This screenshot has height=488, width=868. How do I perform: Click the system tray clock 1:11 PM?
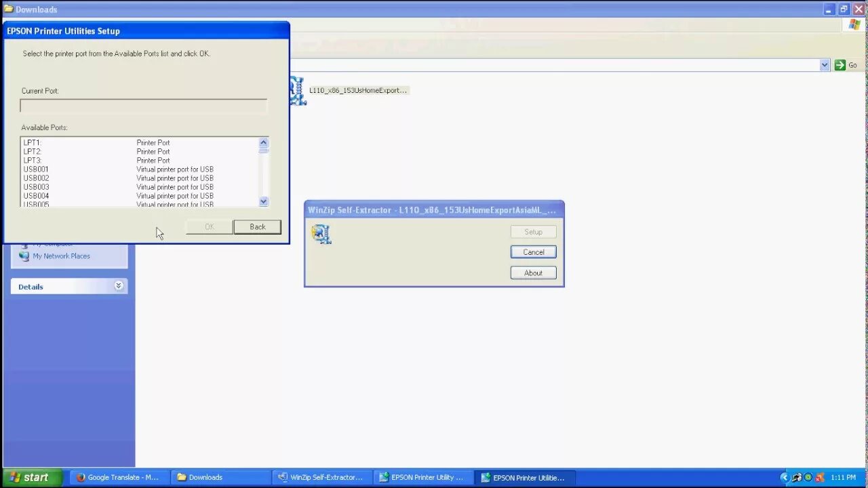pos(843,478)
